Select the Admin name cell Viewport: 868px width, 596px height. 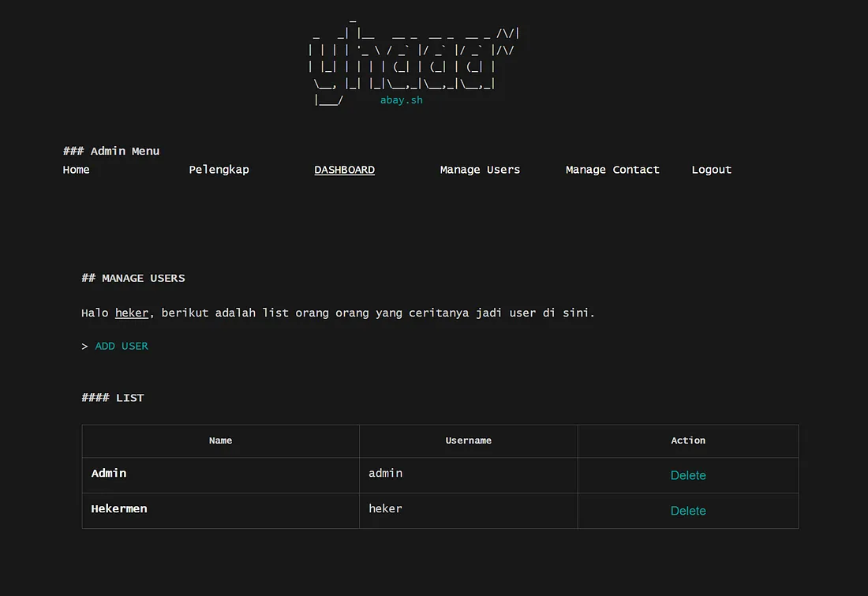pyautogui.click(x=108, y=473)
